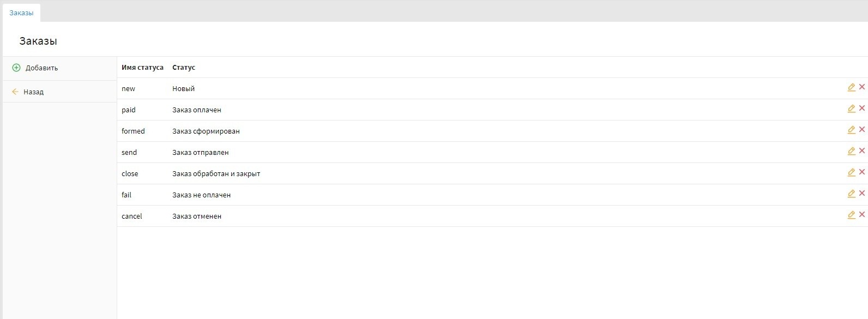Delete the 'cancel' status row
Viewport: 868px width, 319px height.
(x=862, y=214)
